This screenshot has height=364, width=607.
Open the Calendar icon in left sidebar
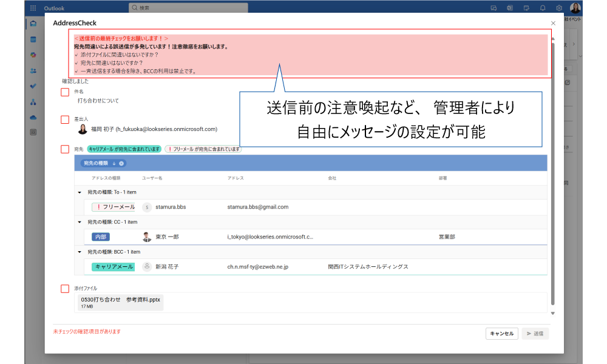(x=33, y=39)
